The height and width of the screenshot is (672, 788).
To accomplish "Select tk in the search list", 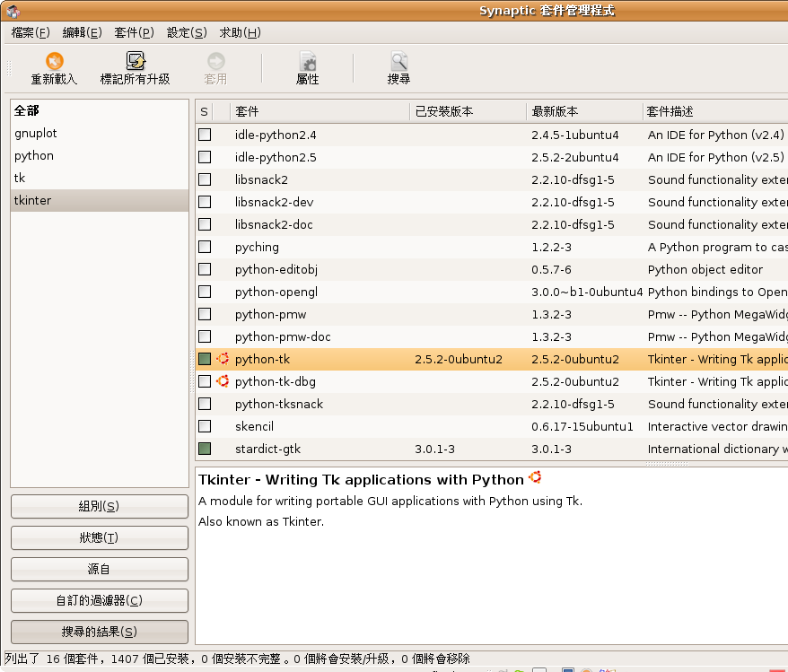I will click(x=100, y=178).
